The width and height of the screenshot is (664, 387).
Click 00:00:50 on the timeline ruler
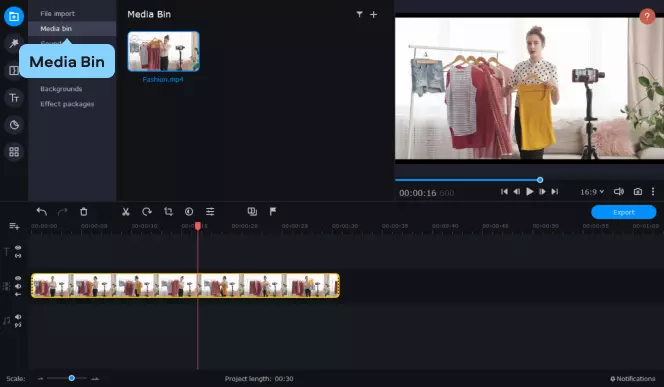[545, 226]
